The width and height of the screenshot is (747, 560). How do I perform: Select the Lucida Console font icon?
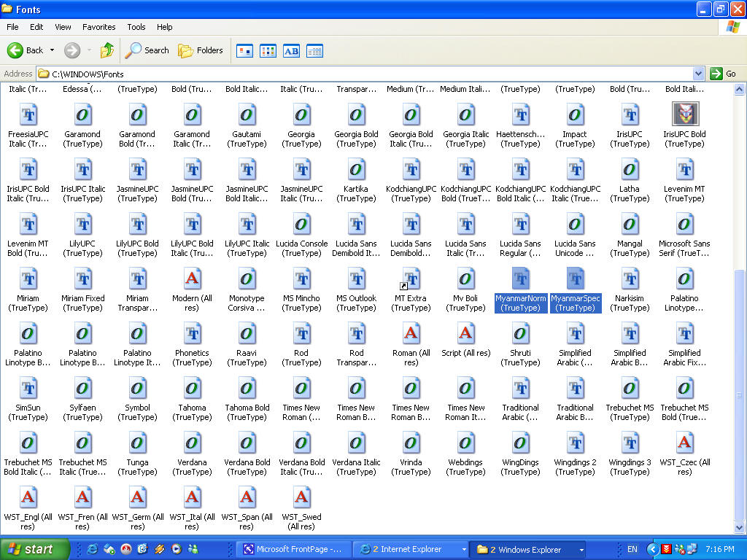point(301,225)
